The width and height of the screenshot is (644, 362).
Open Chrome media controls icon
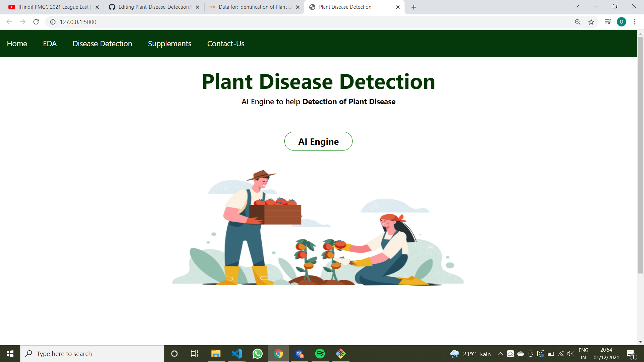607,22
